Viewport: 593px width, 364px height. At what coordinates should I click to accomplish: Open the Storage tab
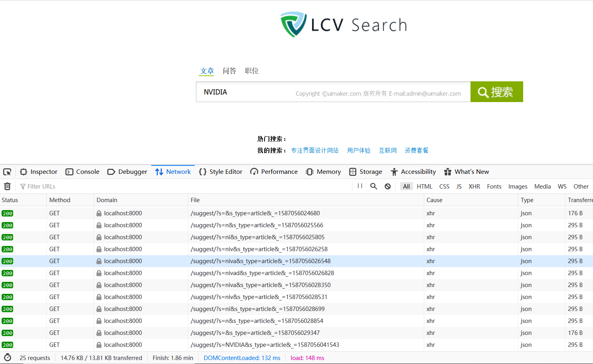(366, 172)
